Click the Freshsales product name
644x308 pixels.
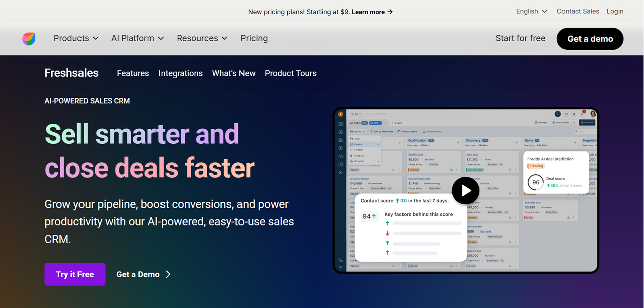click(x=71, y=73)
